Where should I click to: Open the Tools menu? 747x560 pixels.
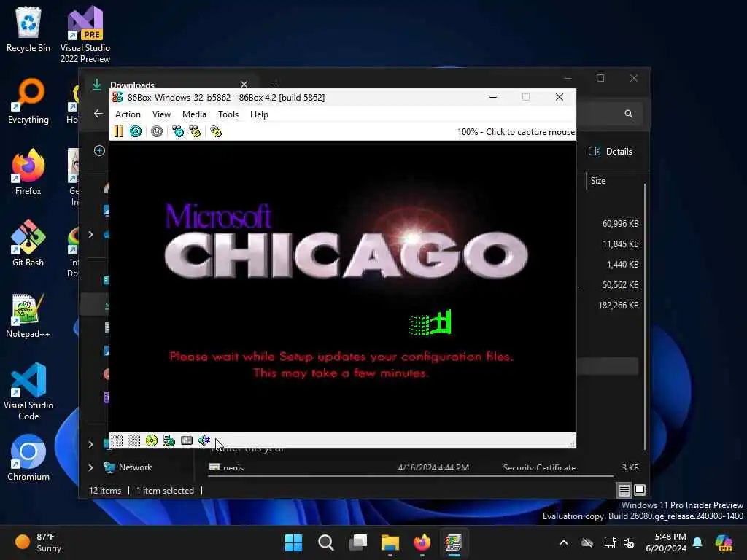(x=228, y=114)
